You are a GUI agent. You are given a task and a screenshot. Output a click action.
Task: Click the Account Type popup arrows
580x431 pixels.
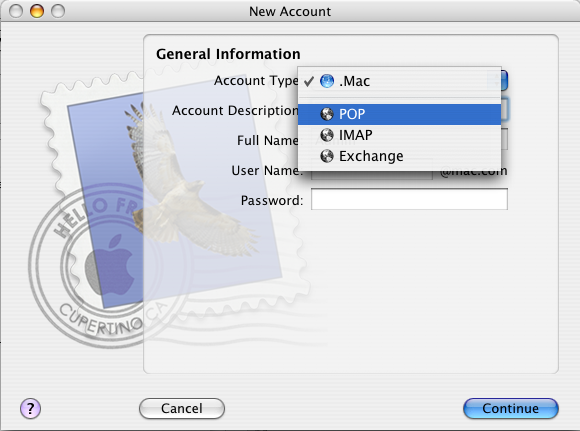coord(505,80)
